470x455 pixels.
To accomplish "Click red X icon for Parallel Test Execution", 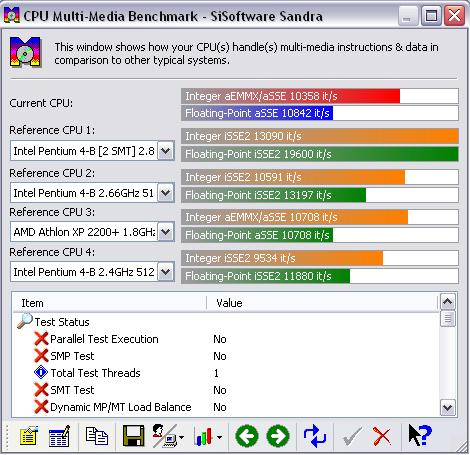I will tap(41, 339).
